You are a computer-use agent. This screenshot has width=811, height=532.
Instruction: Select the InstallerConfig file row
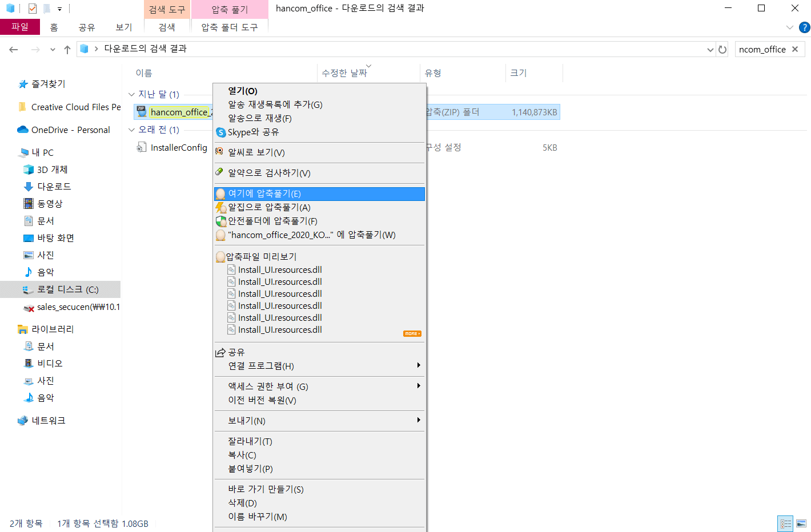coord(347,147)
